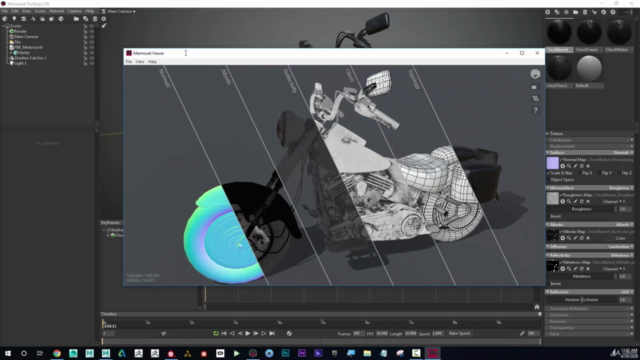Select FBX_Motorcycle in scene tree
This screenshot has width=640, height=360.
28,47
